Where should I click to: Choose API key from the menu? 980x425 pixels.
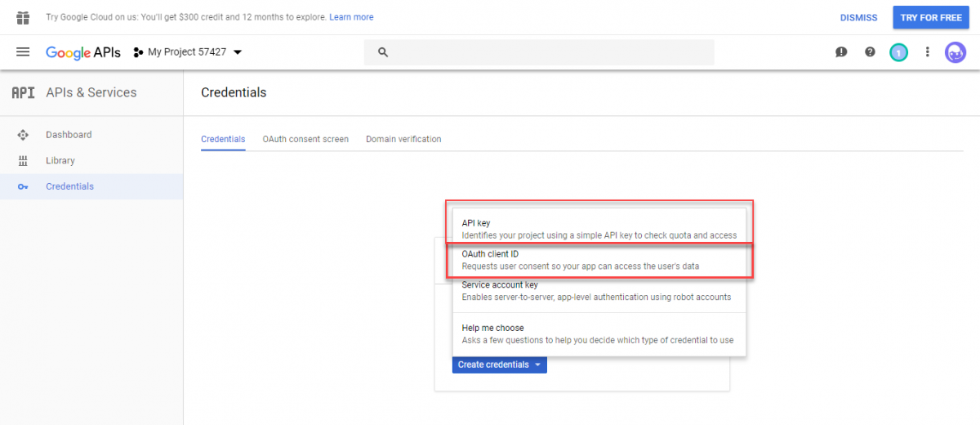[599, 228]
